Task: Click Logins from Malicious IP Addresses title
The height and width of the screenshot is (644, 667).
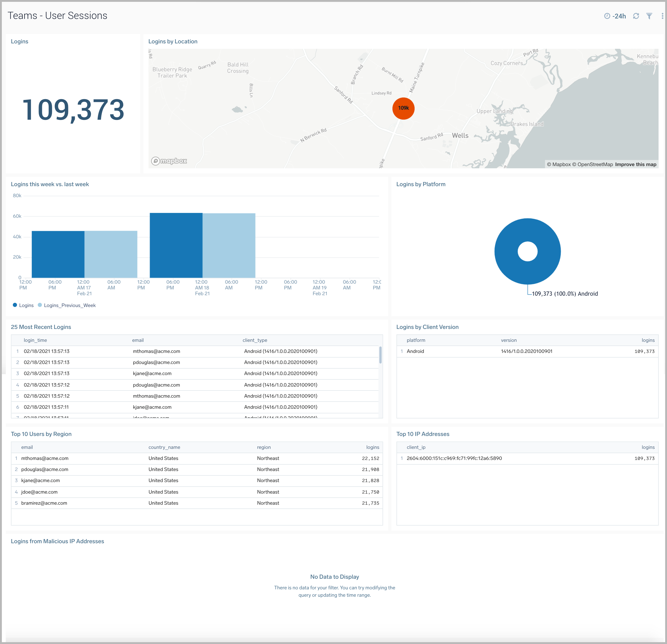Action: coord(57,541)
